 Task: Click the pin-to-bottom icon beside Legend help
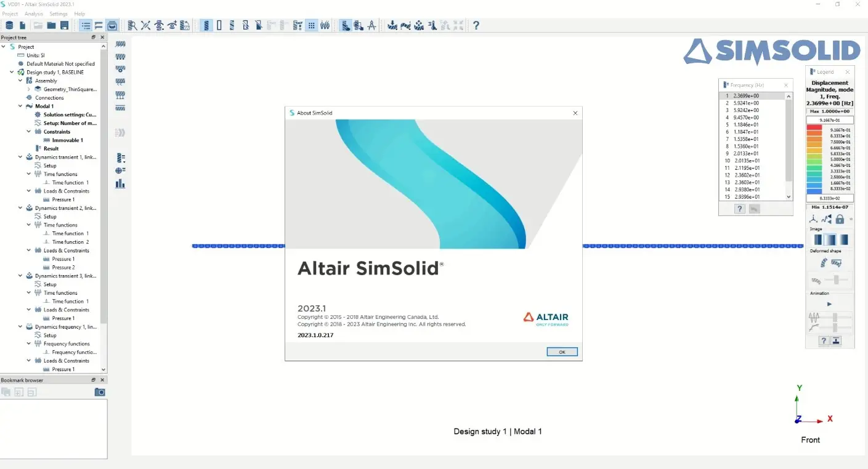(x=837, y=341)
